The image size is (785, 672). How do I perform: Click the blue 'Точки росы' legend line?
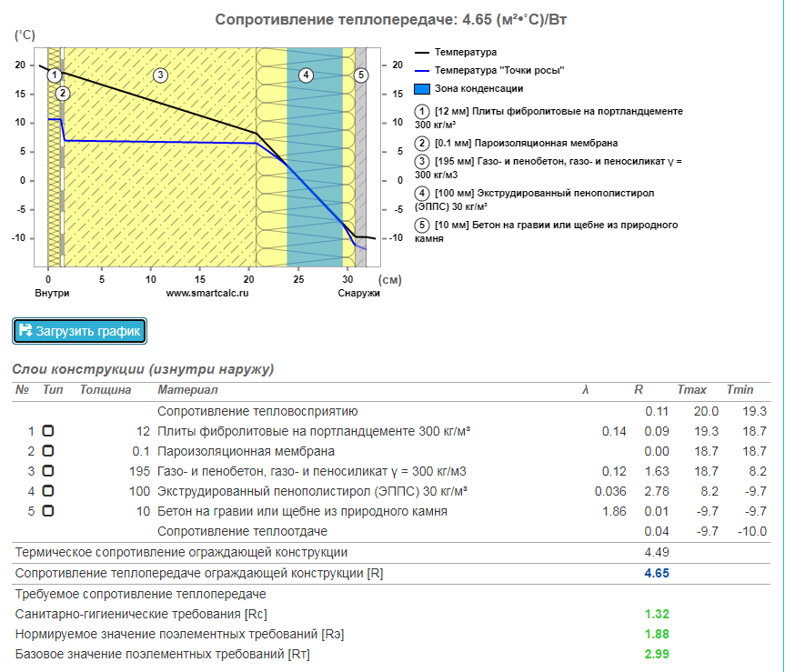422,71
